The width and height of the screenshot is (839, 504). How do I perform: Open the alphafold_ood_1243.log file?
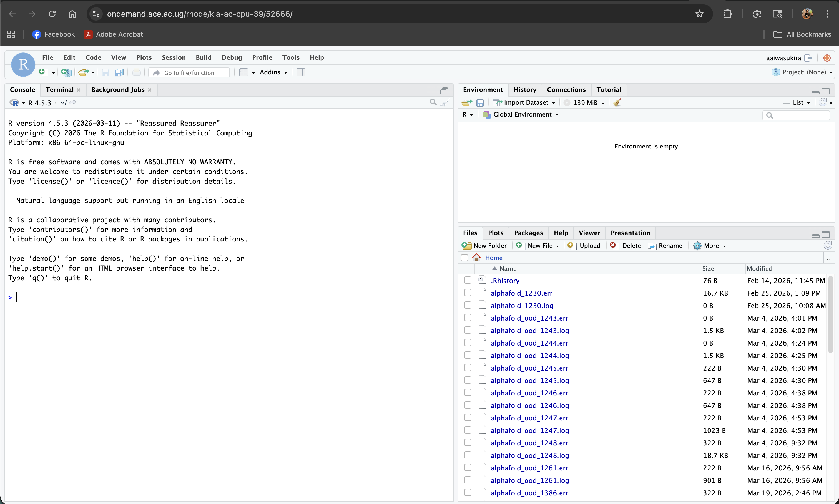pos(530,330)
